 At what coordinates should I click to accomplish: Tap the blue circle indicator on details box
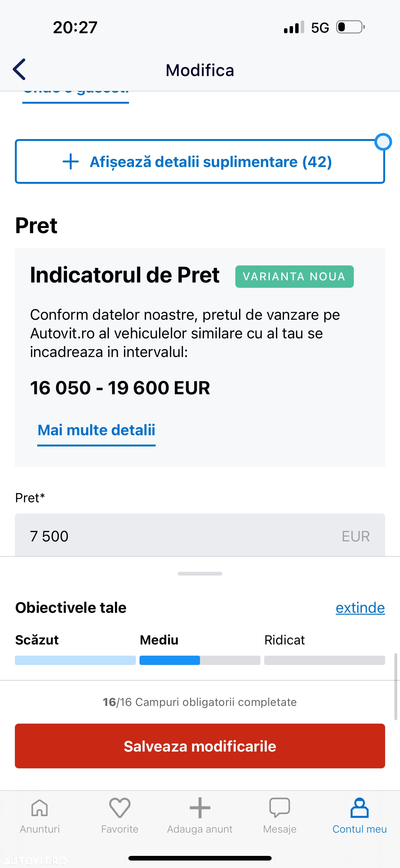pyautogui.click(x=383, y=142)
